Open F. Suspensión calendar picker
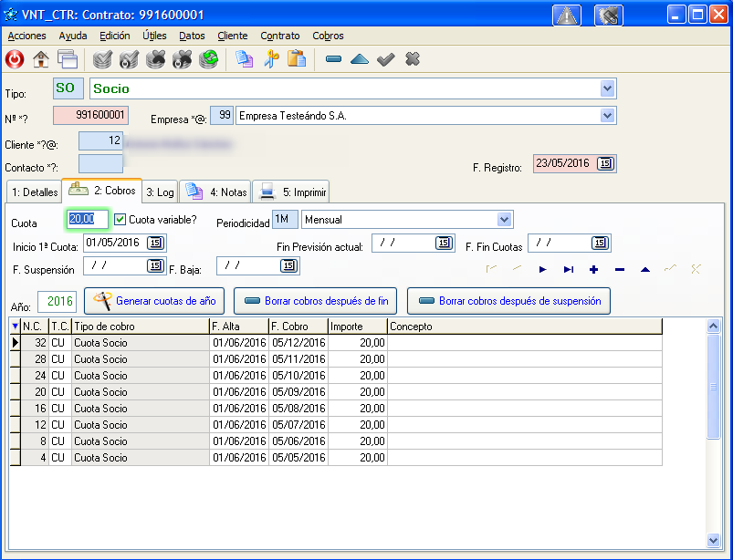The image size is (733, 560). [156, 265]
